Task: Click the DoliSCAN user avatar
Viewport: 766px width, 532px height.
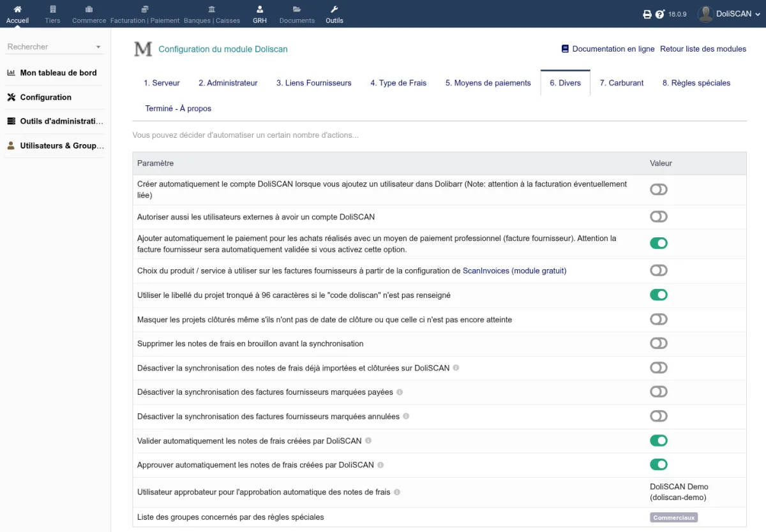Action: click(705, 13)
